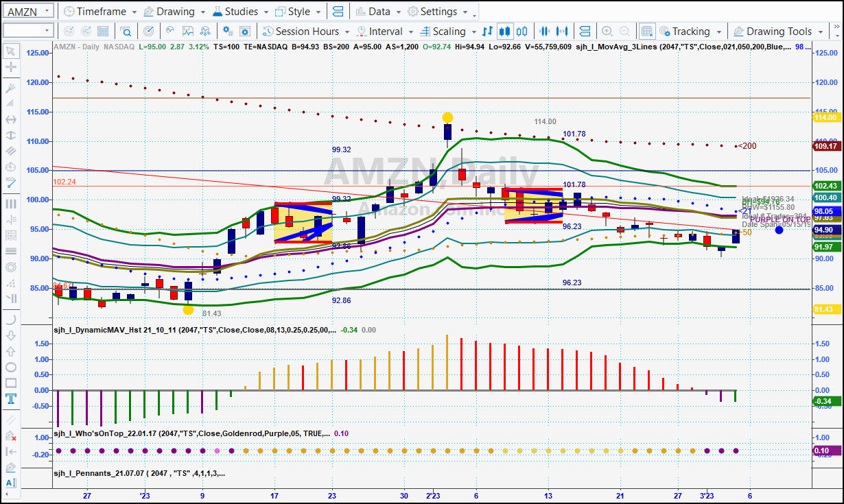Viewport: 844px width, 504px height.
Task: Select the text T tool
Action: [x=11, y=399]
